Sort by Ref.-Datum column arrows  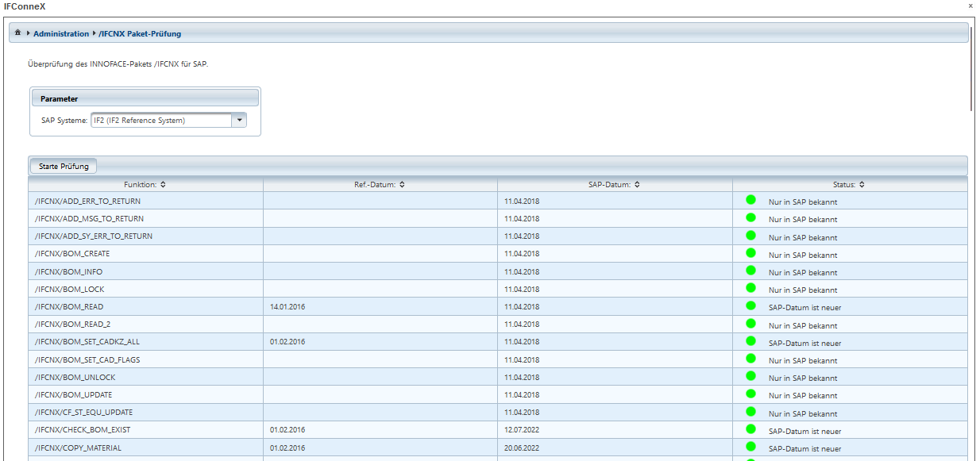pyautogui.click(x=402, y=185)
